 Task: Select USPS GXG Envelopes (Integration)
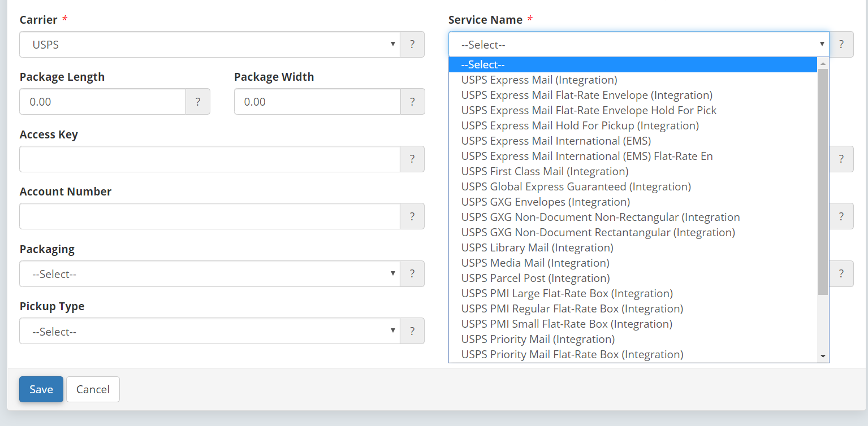(x=633, y=202)
